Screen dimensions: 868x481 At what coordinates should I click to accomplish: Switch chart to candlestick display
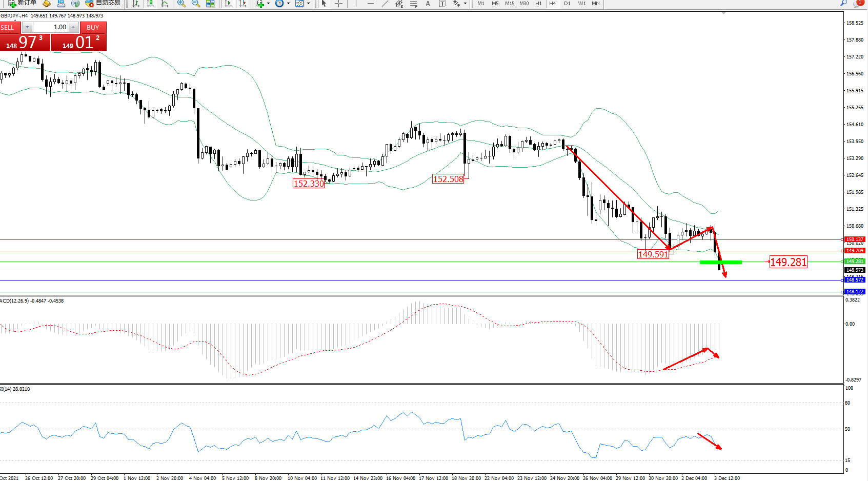click(x=150, y=4)
